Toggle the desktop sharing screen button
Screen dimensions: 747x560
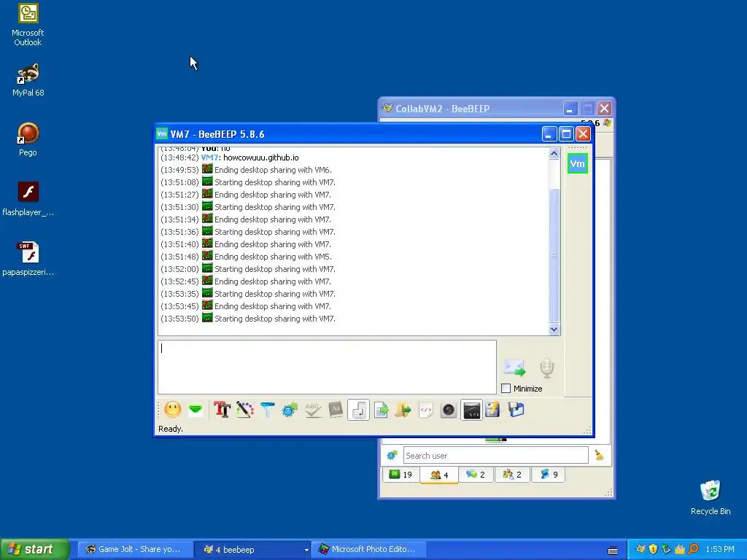(x=472, y=410)
